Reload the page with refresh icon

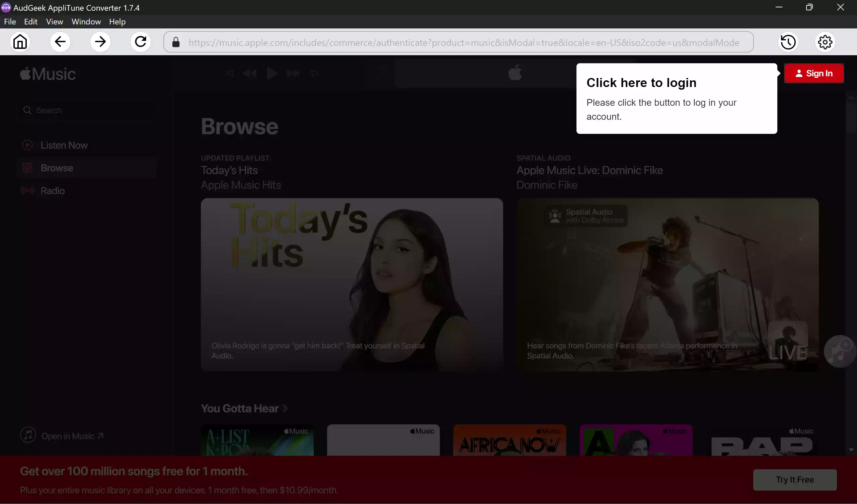tap(141, 42)
